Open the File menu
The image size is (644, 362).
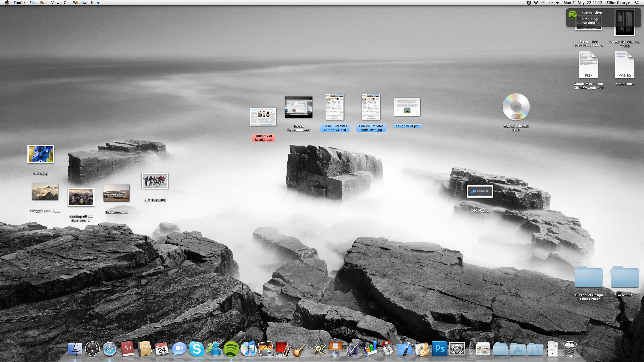[32, 3]
